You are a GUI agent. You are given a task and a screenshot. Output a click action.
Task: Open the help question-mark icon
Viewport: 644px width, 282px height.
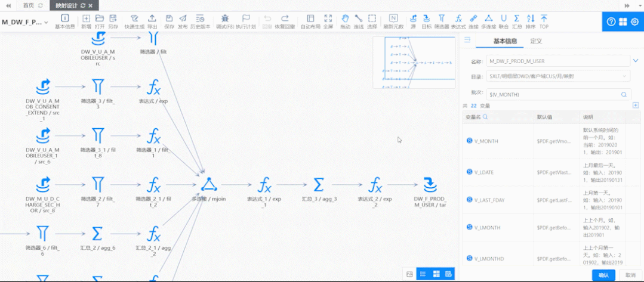tap(611, 21)
